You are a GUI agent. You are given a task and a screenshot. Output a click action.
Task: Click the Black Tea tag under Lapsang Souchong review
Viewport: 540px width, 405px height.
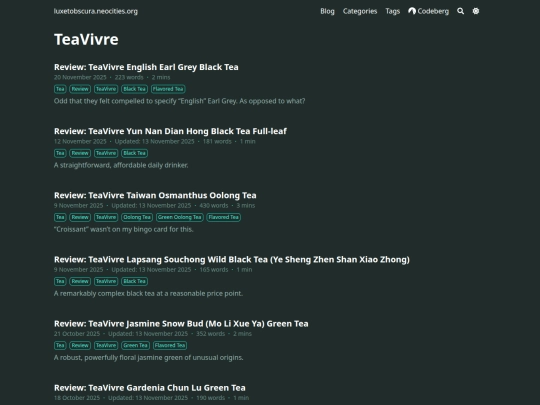point(135,281)
